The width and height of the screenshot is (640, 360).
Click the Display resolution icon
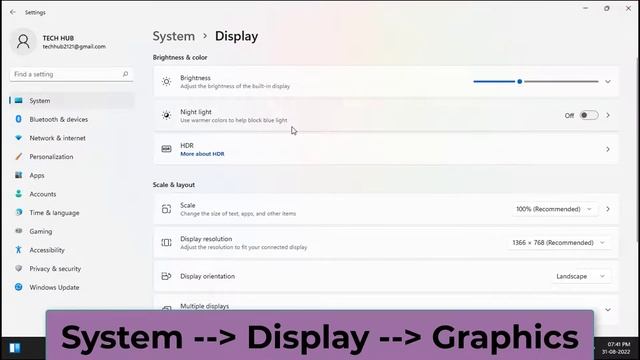pos(166,242)
